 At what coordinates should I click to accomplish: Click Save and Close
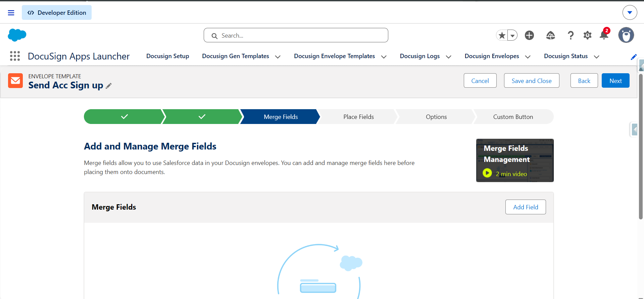point(532,81)
